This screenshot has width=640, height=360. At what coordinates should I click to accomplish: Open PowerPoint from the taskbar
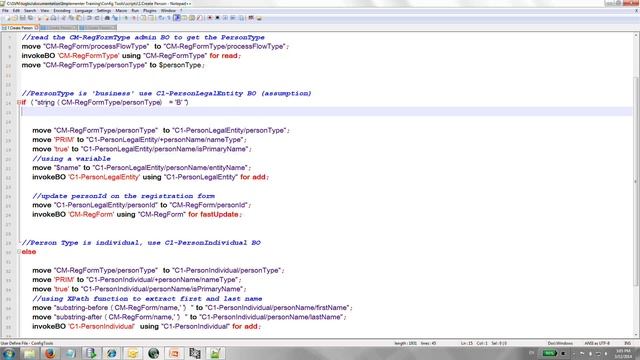[174, 353]
